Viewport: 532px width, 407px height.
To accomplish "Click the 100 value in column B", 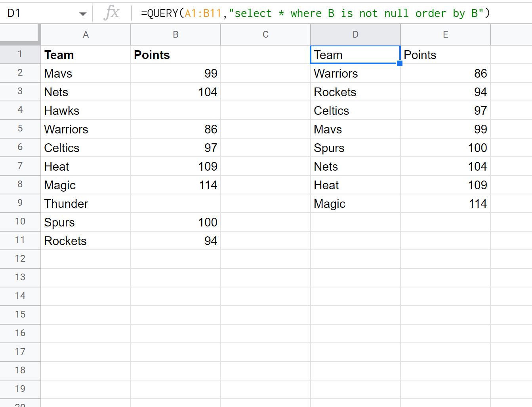I will pyautogui.click(x=175, y=222).
